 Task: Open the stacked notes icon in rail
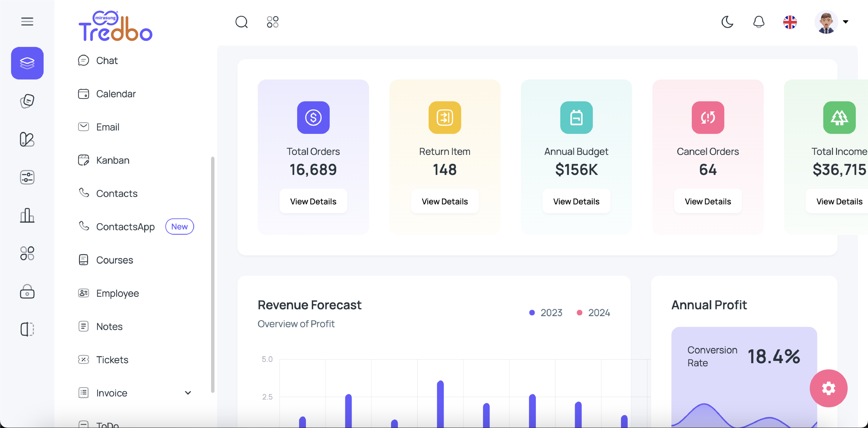[27, 101]
